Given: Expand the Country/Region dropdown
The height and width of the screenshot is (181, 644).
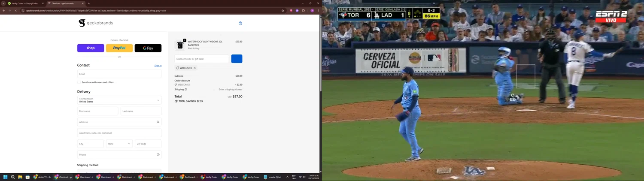Looking at the screenshot, I should point(119,100).
